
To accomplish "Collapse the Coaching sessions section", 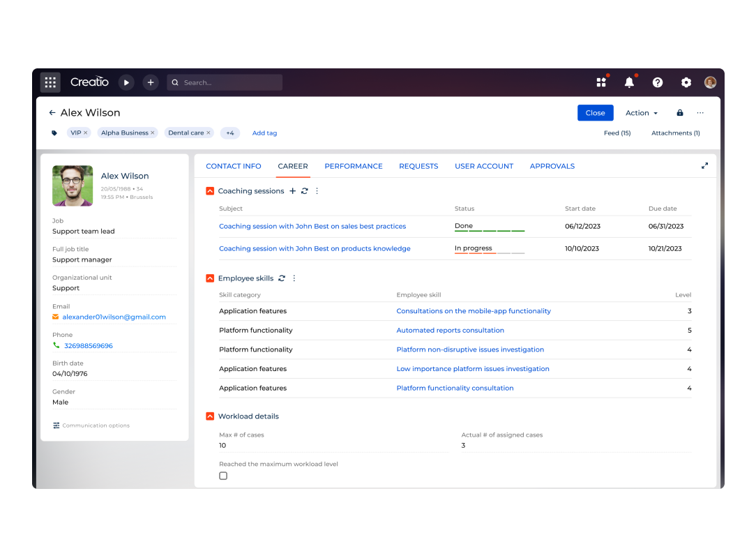I will [209, 190].
